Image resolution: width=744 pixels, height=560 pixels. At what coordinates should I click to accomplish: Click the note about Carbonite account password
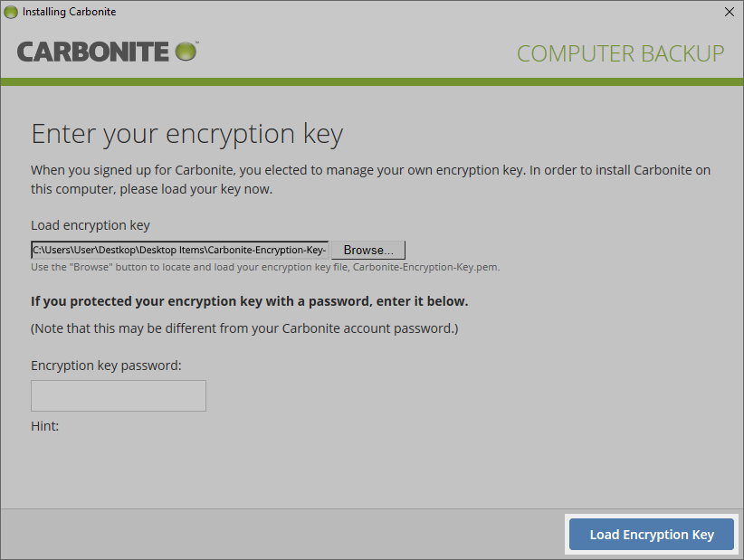pos(244,328)
